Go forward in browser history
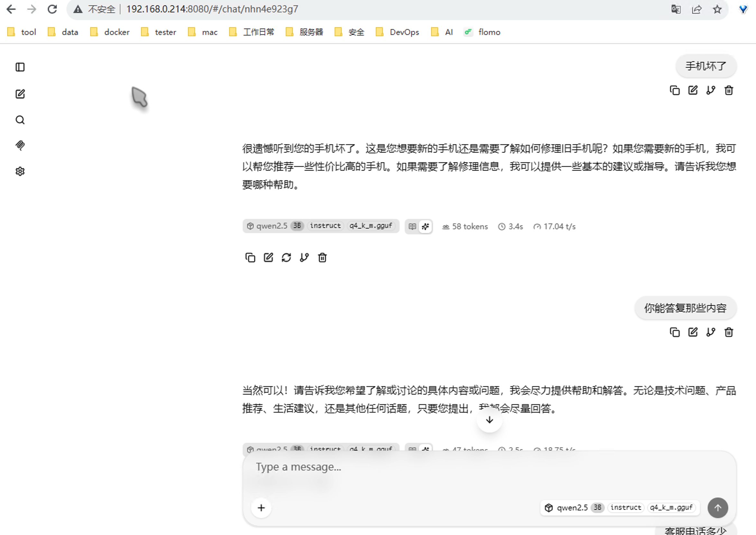The height and width of the screenshot is (535, 756). pyautogui.click(x=32, y=9)
